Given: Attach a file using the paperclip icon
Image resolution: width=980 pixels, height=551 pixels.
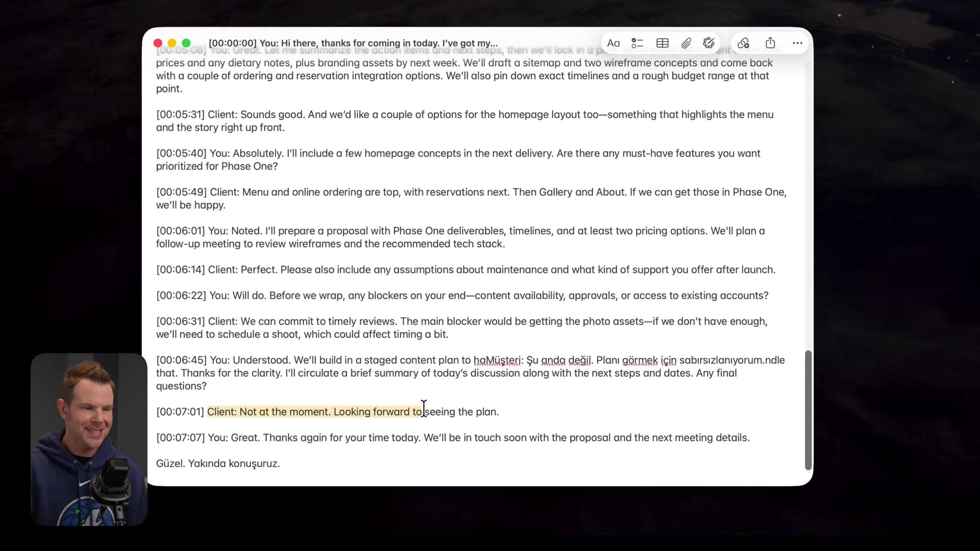Looking at the screenshot, I should pyautogui.click(x=686, y=43).
